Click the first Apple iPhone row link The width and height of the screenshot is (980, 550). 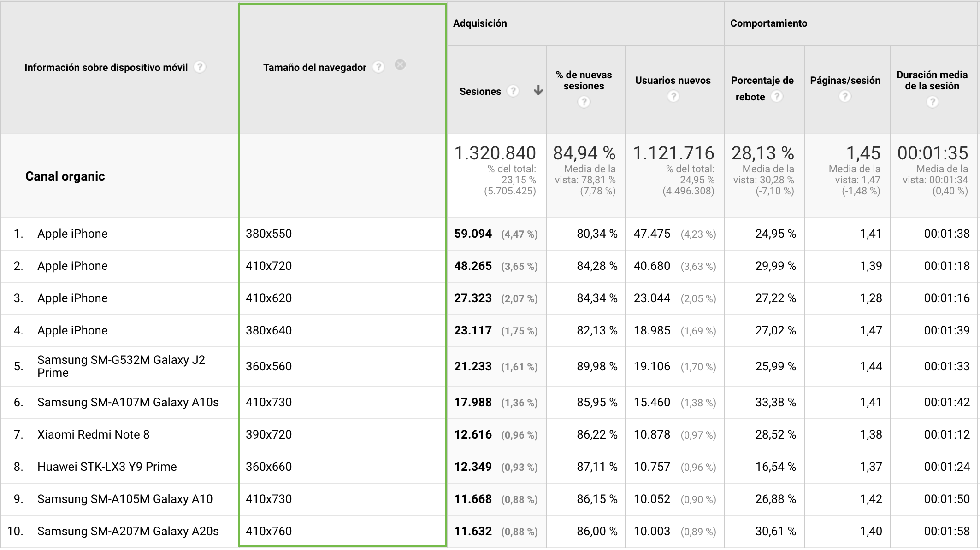[x=72, y=234]
